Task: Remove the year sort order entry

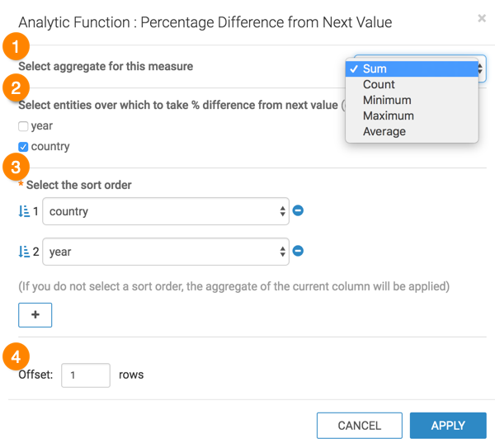Action: click(x=299, y=251)
